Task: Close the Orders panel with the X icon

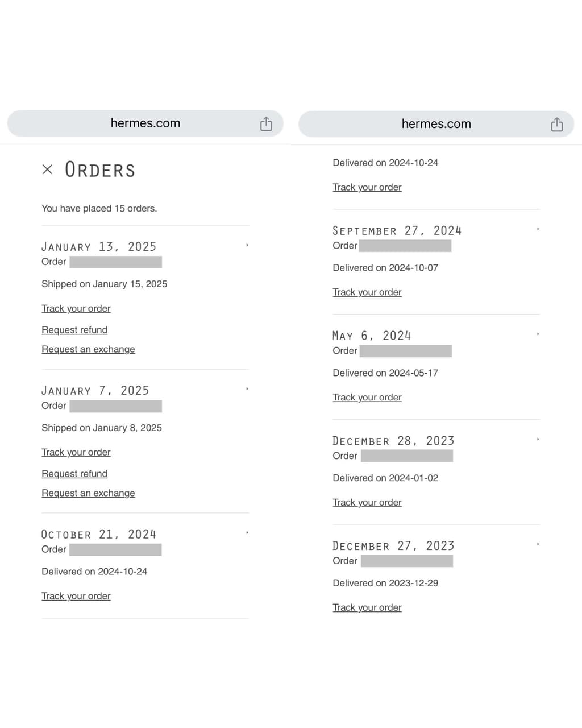Action: pos(48,169)
